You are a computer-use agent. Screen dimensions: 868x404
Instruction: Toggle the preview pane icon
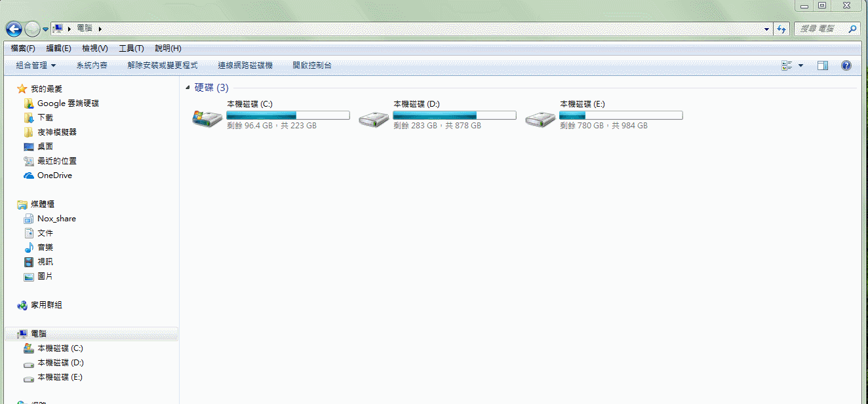point(823,65)
